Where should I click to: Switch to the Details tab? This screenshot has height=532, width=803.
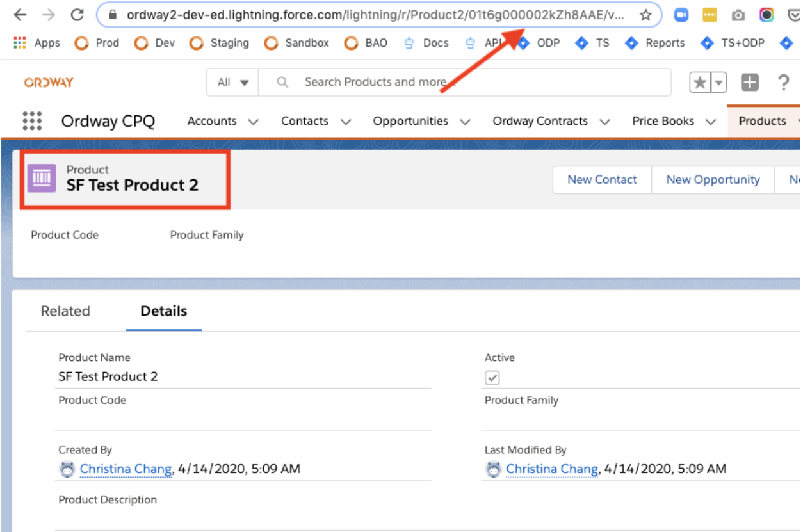click(x=164, y=311)
